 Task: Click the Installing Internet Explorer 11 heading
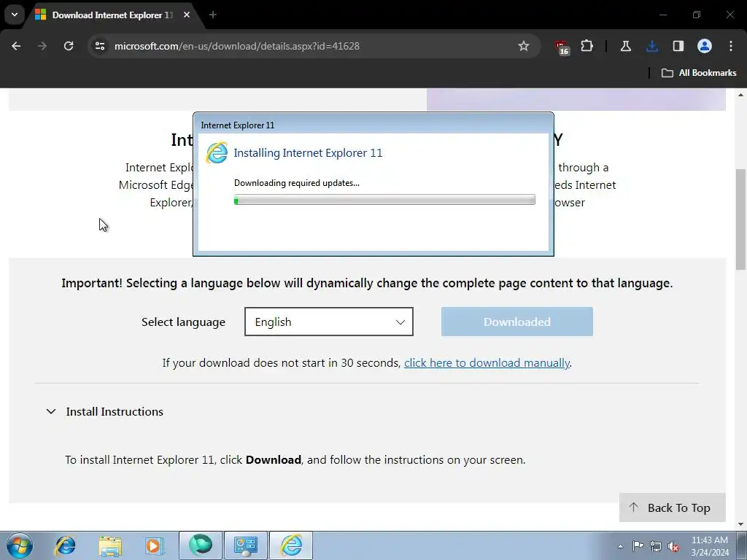tap(308, 153)
